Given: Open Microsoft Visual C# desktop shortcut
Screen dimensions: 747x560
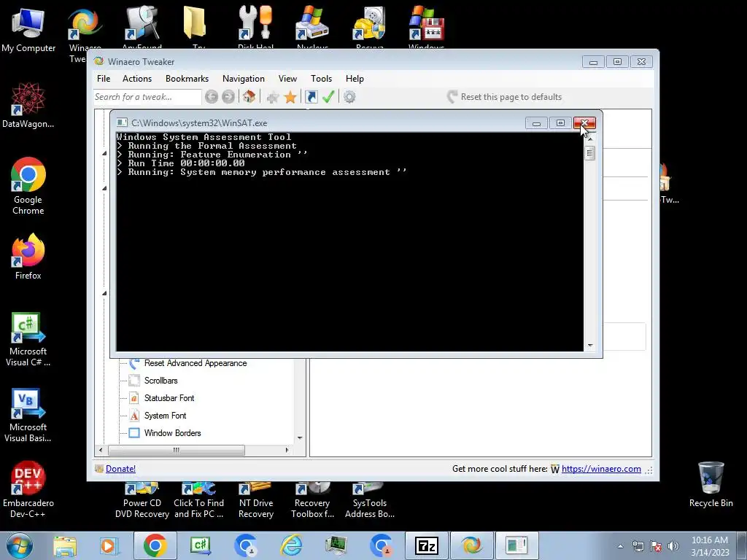Looking at the screenshot, I should click(x=28, y=339).
